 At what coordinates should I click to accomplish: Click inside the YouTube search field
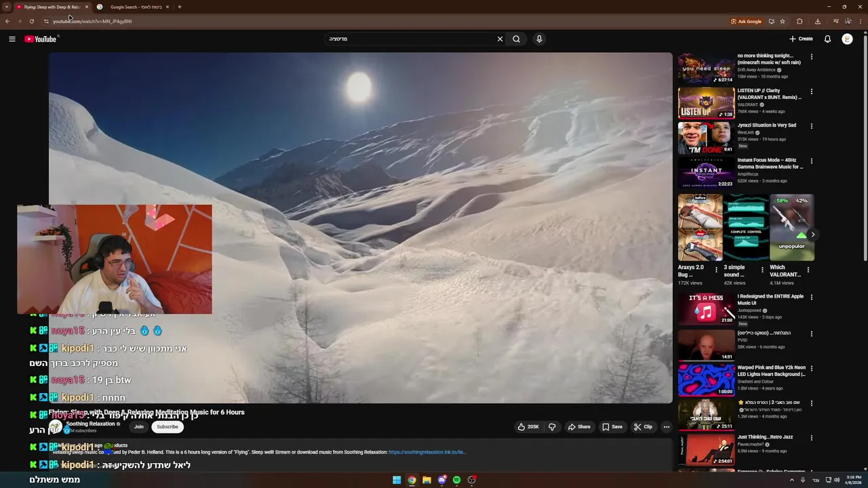click(410, 39)
